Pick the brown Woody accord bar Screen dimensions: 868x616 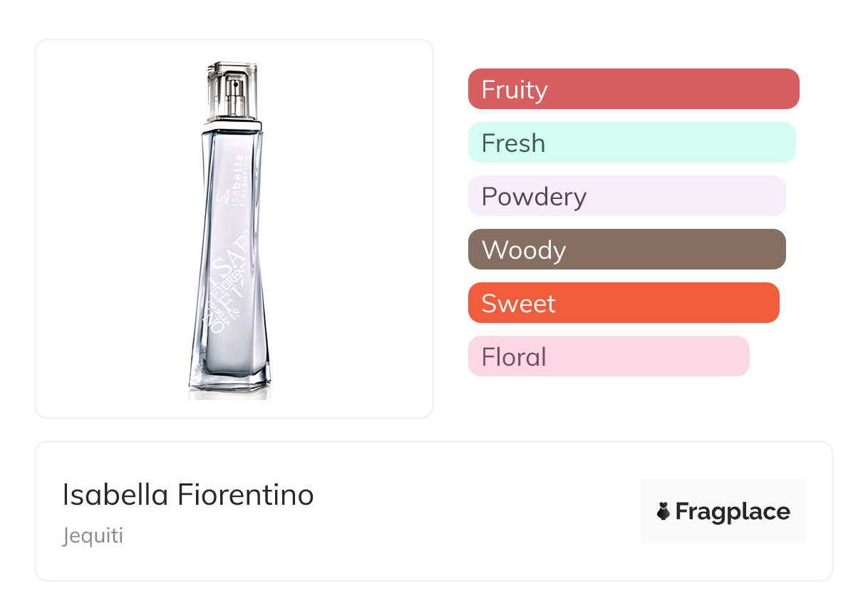tap(626, 250)
